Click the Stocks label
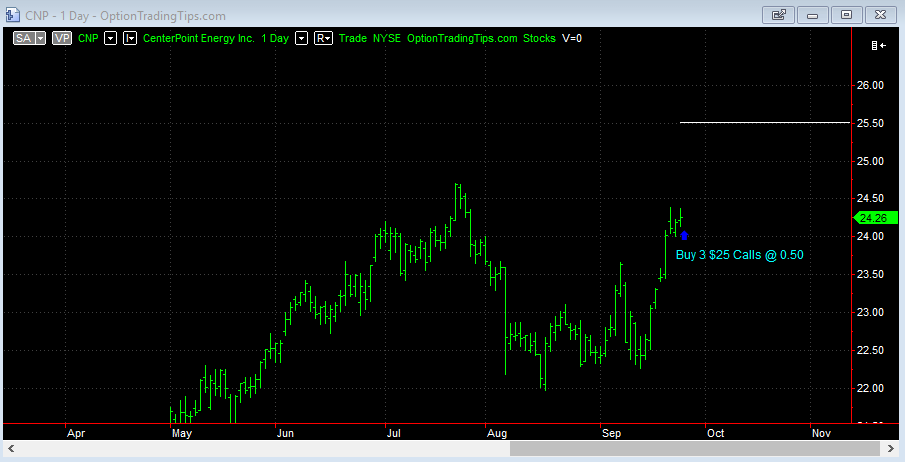Image resolution: width=905 pixels, height=462 pixels. (539, 38)
